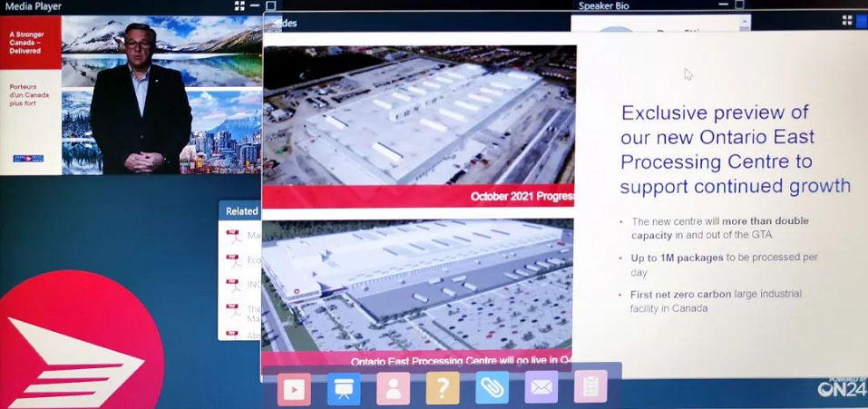Screen dimensions: 868x409
Task: Open the clipboard Survey widget
Action: pos(590,386)
